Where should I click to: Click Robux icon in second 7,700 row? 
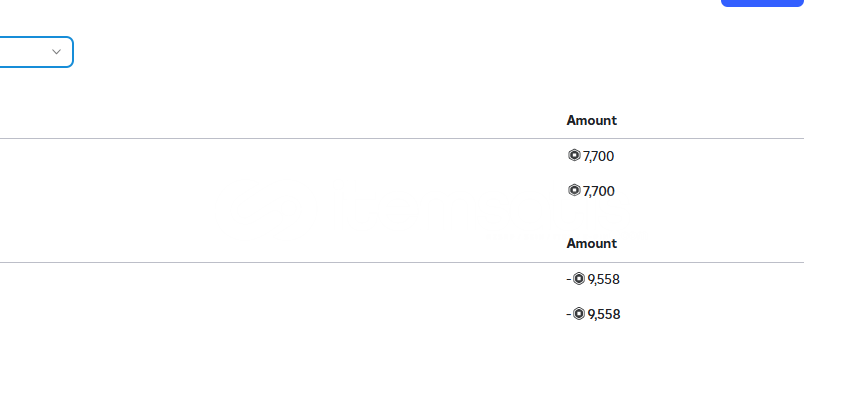coord(574,190)
